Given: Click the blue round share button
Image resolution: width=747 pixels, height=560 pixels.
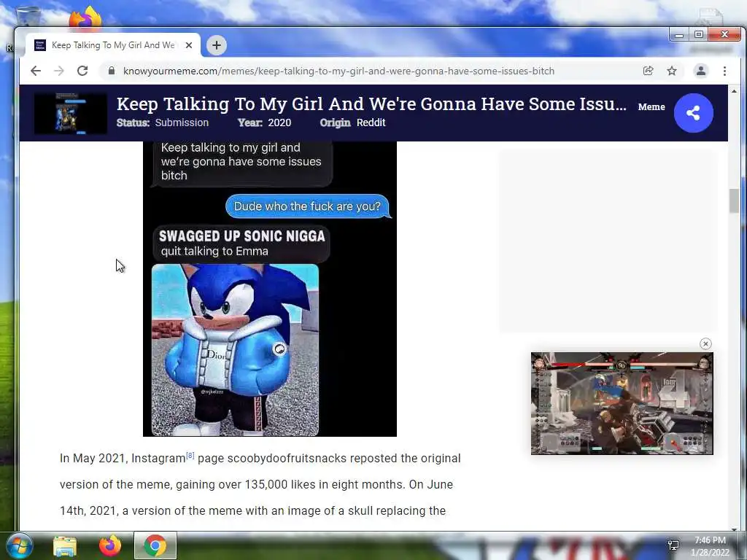Looking at the screenshot, I should point(693,113).
